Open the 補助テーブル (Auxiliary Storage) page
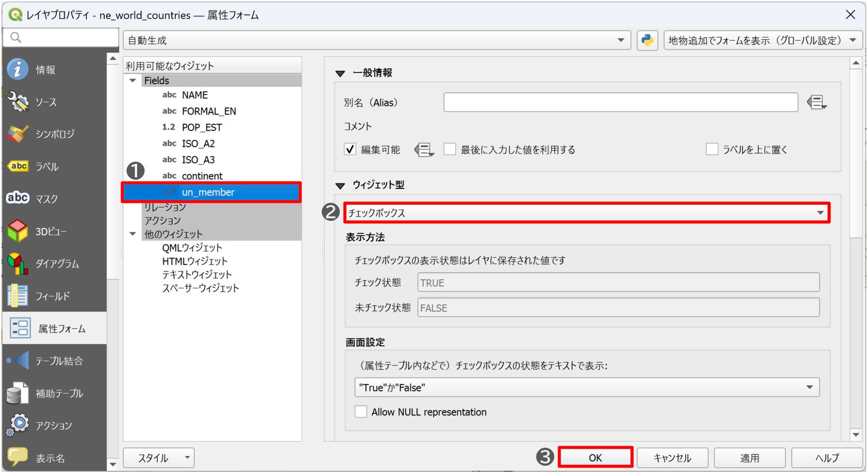 (54, 393)
